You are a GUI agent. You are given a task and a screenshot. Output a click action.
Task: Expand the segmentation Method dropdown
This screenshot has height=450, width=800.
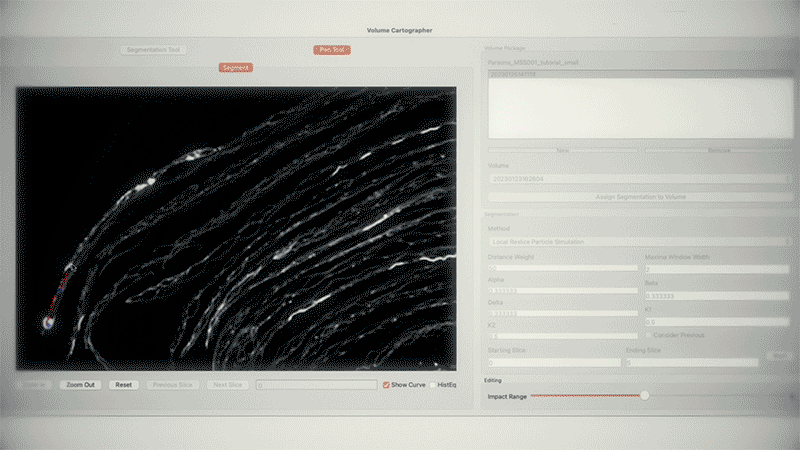point(638,241)
